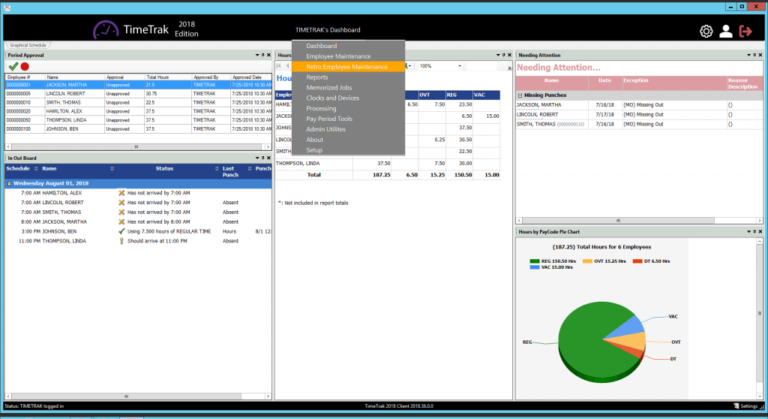Click the user profile icon

point(726,31)
